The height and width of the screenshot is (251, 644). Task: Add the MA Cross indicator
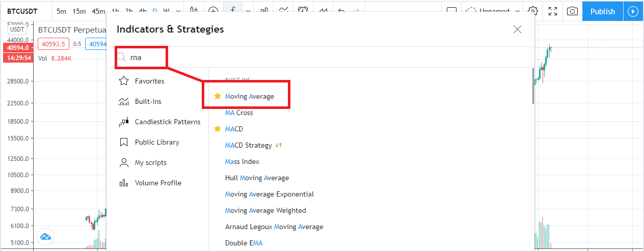point(239,113)
